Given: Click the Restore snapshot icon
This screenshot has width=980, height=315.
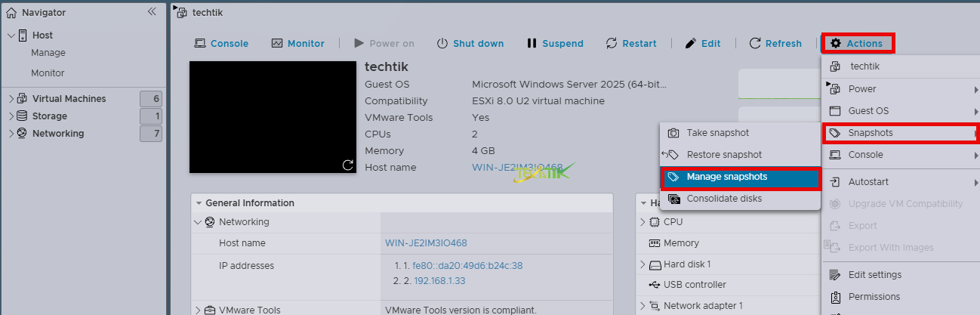Looking at the screenshot, I should click(x=672, y=155).
